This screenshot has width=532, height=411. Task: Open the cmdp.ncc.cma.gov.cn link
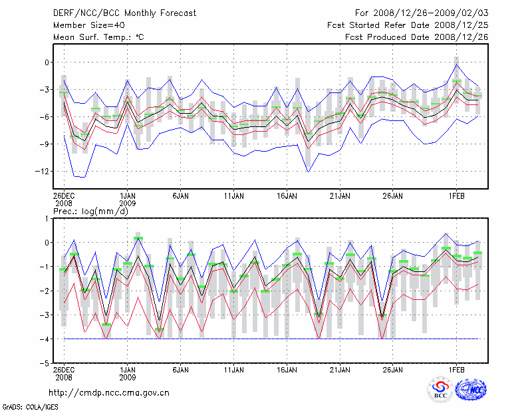tap(109, 393)
